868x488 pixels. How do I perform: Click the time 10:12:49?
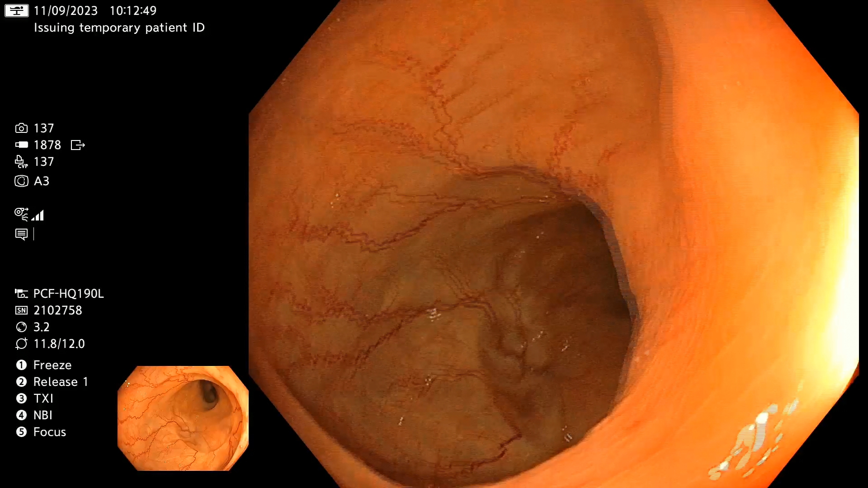click(133, 10)
